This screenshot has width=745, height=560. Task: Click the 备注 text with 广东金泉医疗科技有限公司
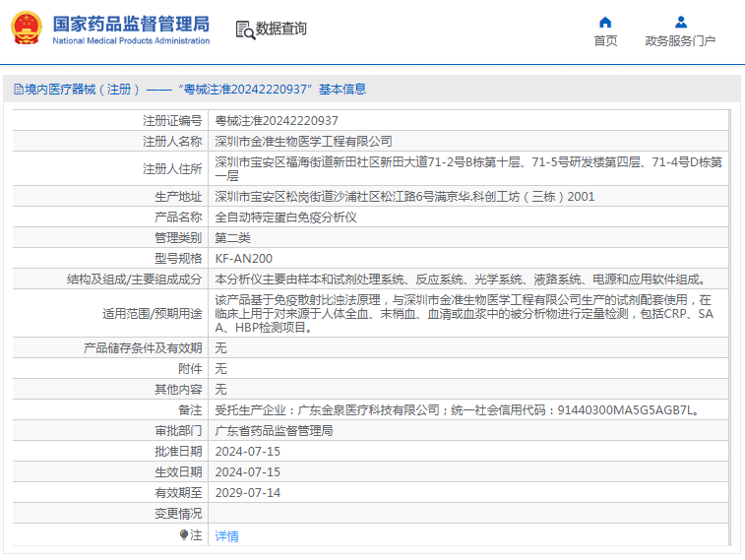[x=459, y=409]
